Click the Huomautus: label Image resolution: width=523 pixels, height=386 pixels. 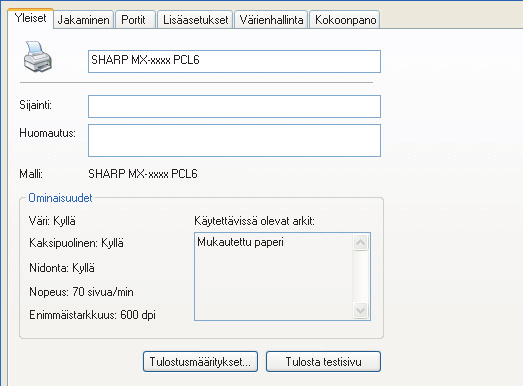(x=47, y=133)
